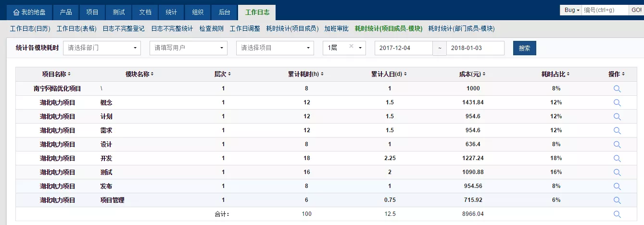Click end date field 2018-01-03
Viewport: 644px width, 225px height.
[475, 48]
